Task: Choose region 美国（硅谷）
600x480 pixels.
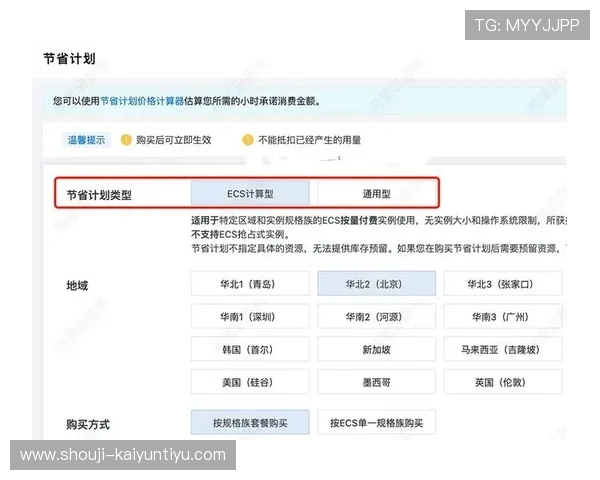Action: click(x=250, y=382)
